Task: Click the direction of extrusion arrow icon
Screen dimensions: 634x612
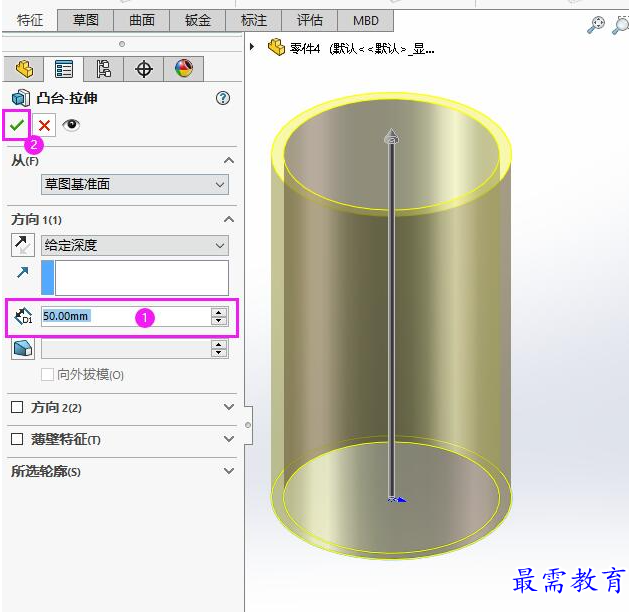Action: 23,272
